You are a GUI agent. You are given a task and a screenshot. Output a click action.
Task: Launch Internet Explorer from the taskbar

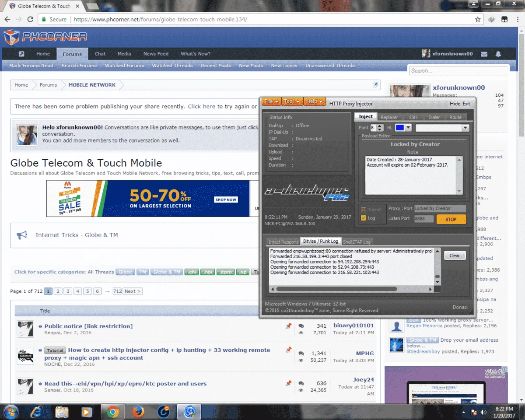36,412
